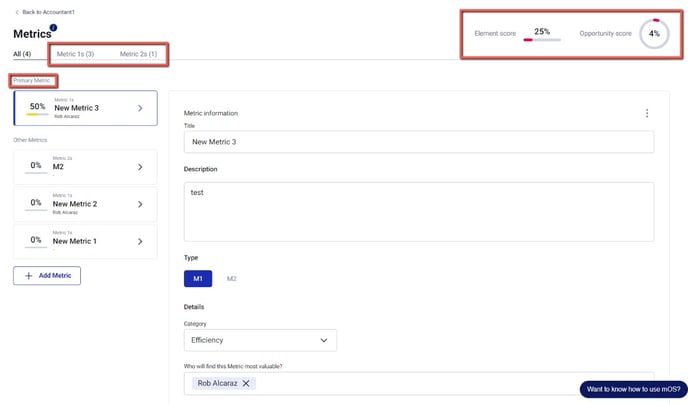The image size is (688, 404).
Task: Click the Primary Metric label
Action: click(32, 80)
